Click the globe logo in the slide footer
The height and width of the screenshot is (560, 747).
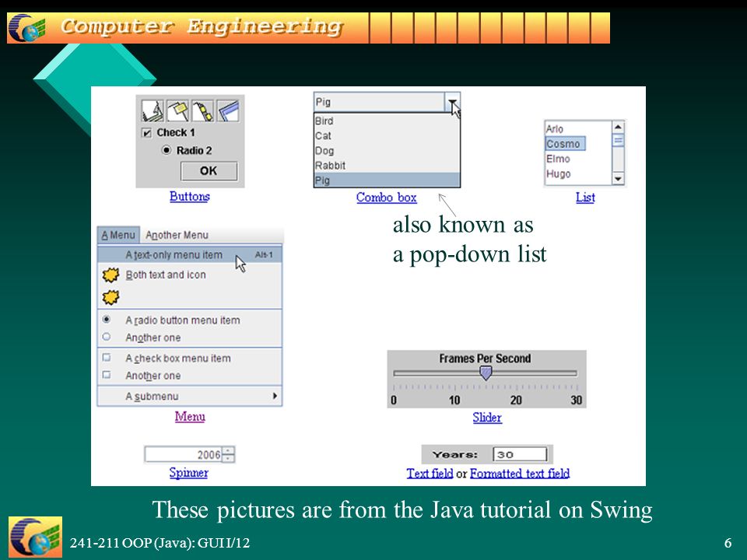35,537
